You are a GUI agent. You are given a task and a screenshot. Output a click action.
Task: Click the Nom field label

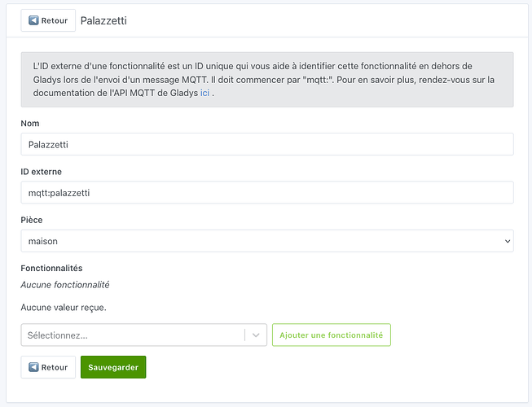30,123
